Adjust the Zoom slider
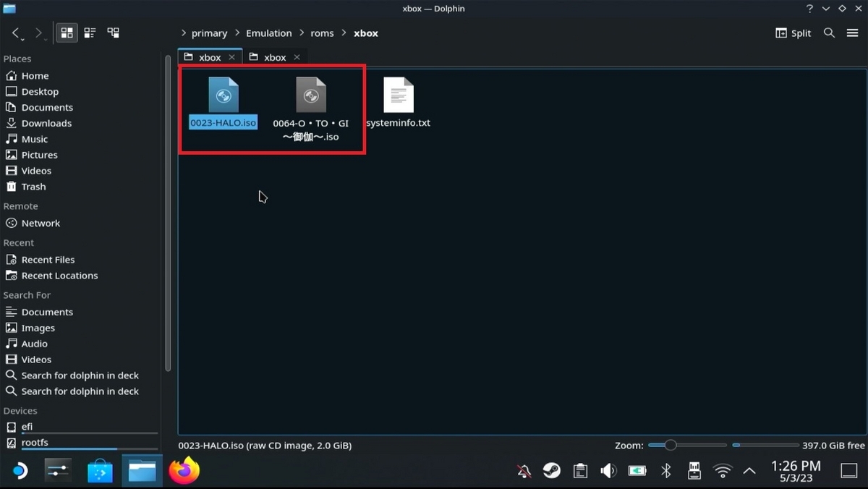The width and height of the screenshot is (868, 489). click(x=687, y=446)
